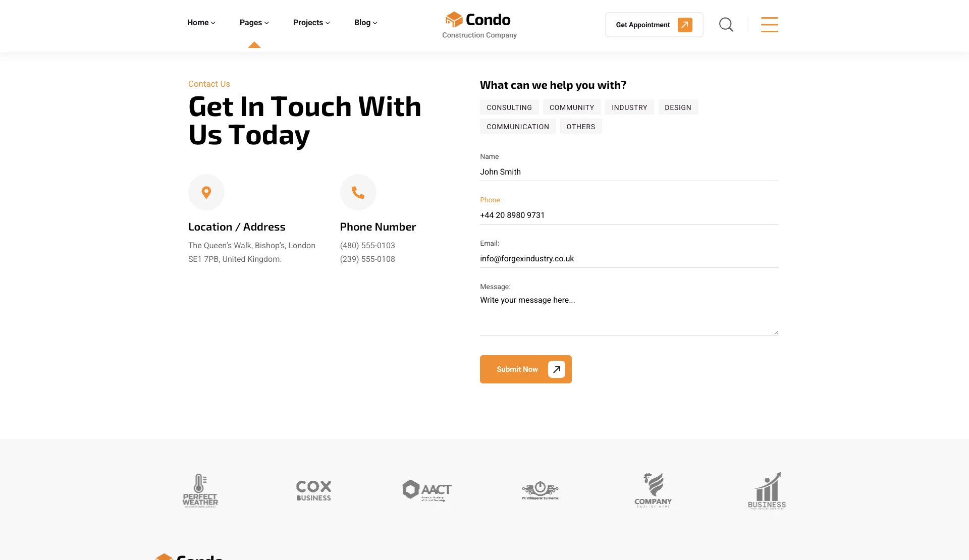Image resolution: width=969 pixels, height=560 pixels.
Task: Select the Communication topic tag
Action: [517, 127]
